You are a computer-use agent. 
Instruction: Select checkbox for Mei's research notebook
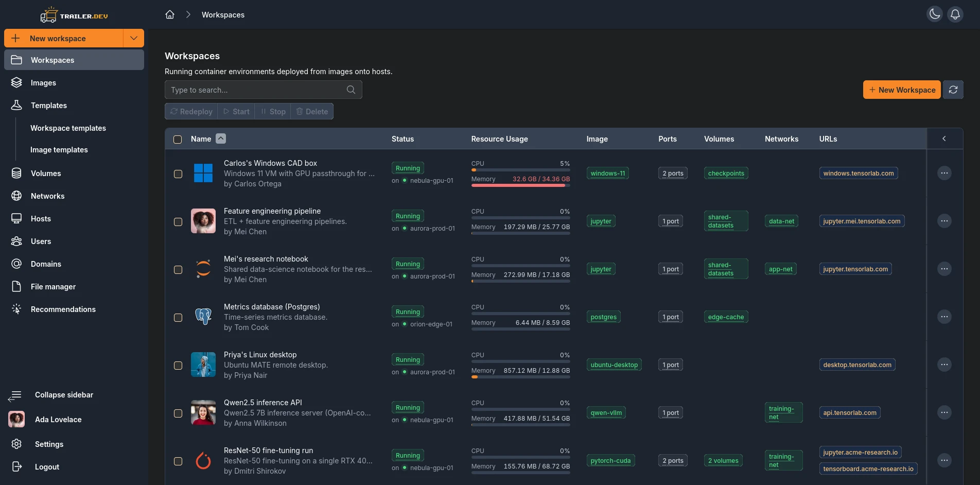(x=178, y=270)
